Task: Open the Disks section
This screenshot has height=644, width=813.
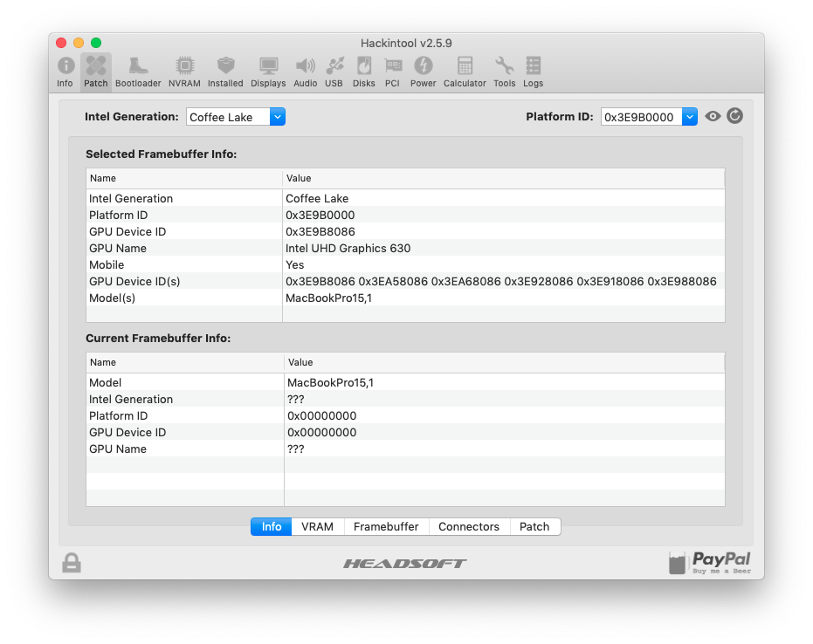Action: 364,72
